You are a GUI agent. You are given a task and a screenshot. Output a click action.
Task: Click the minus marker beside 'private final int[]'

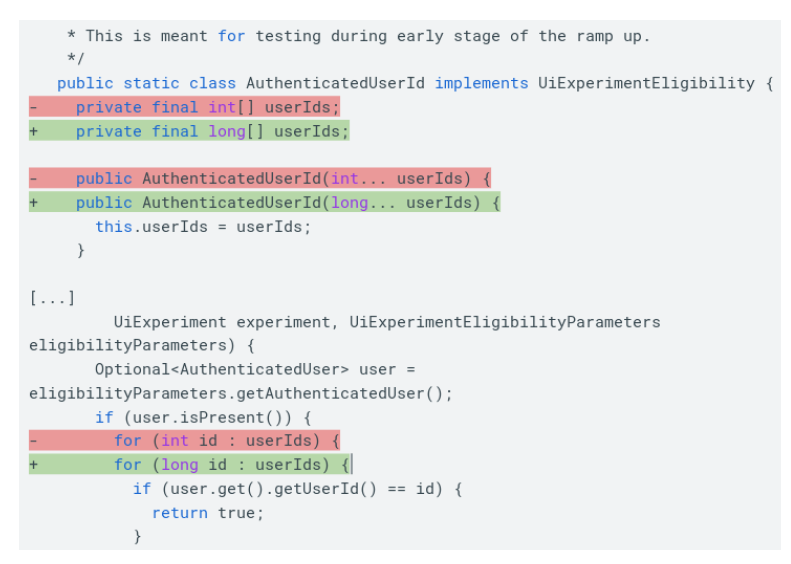34,107
